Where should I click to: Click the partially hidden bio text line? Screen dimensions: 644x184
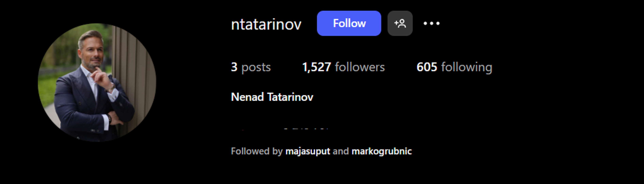tap(280, 128)
